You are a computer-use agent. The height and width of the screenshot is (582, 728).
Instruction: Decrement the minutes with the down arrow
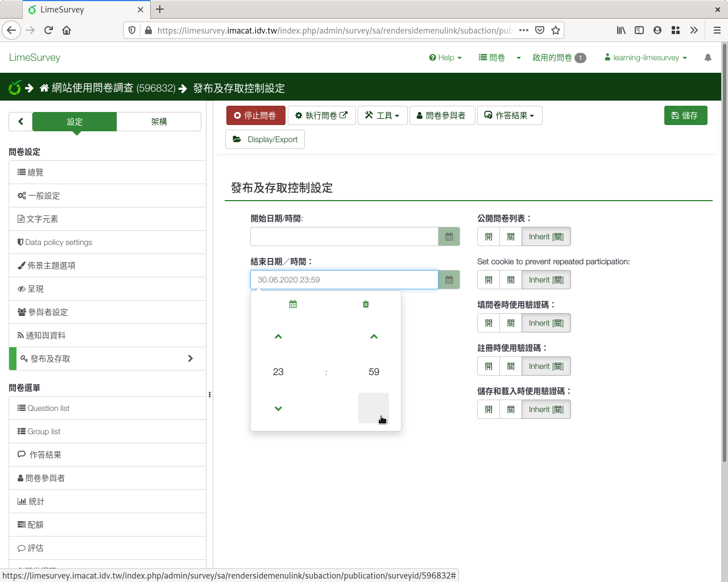coord(374,408)
